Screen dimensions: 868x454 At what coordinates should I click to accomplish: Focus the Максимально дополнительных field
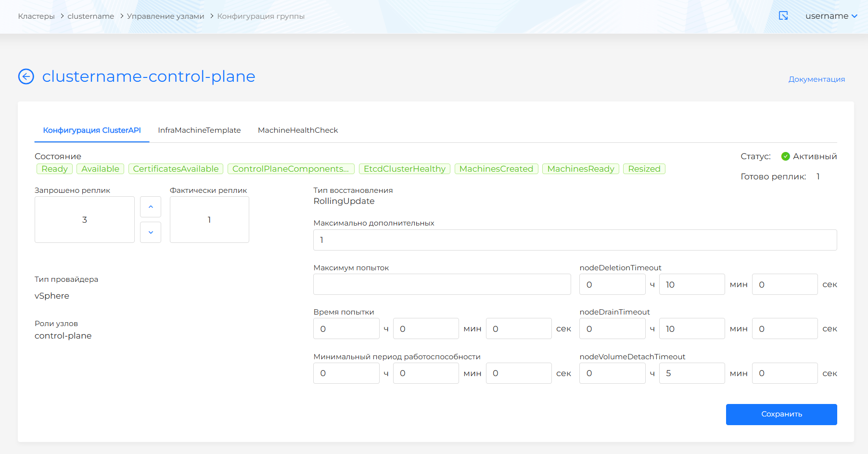(574, 240)
